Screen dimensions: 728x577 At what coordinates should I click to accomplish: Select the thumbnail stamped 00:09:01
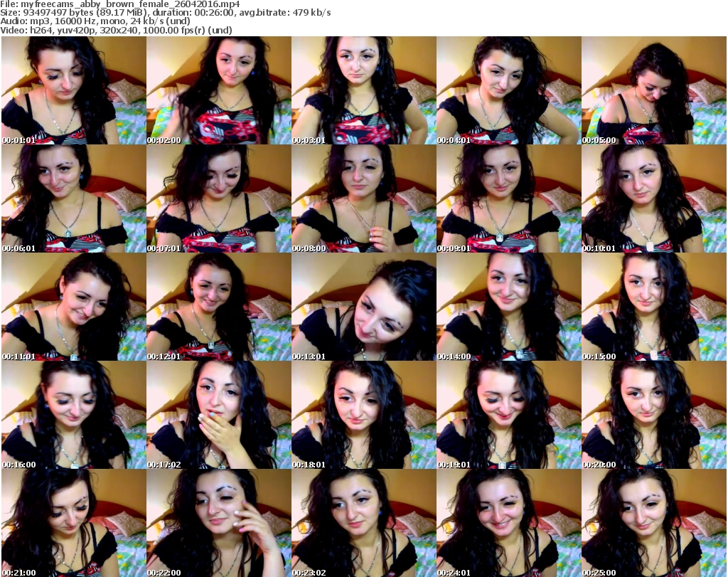(x=509, y=198)
